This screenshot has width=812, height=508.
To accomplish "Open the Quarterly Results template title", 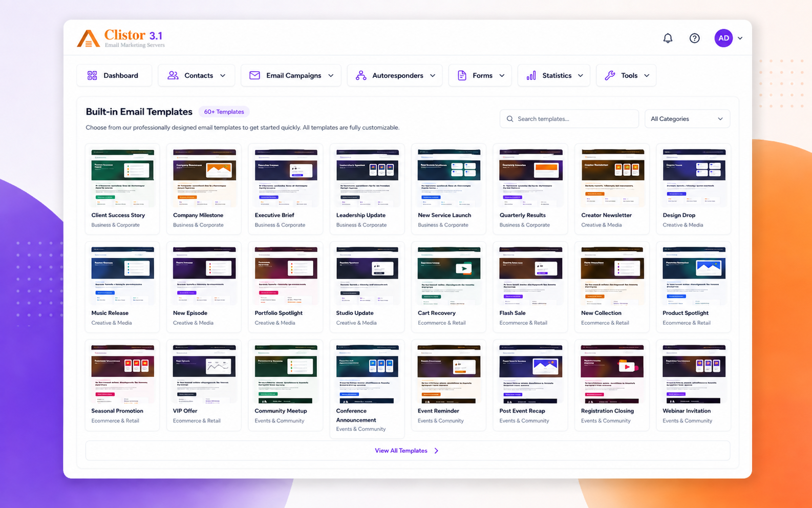I will (523, 215).
